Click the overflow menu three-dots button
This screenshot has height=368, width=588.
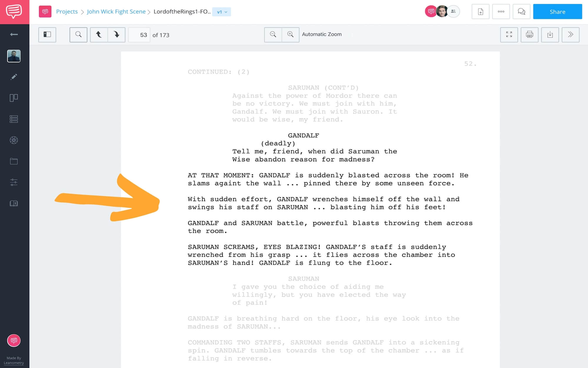click(x=501, y=11)
